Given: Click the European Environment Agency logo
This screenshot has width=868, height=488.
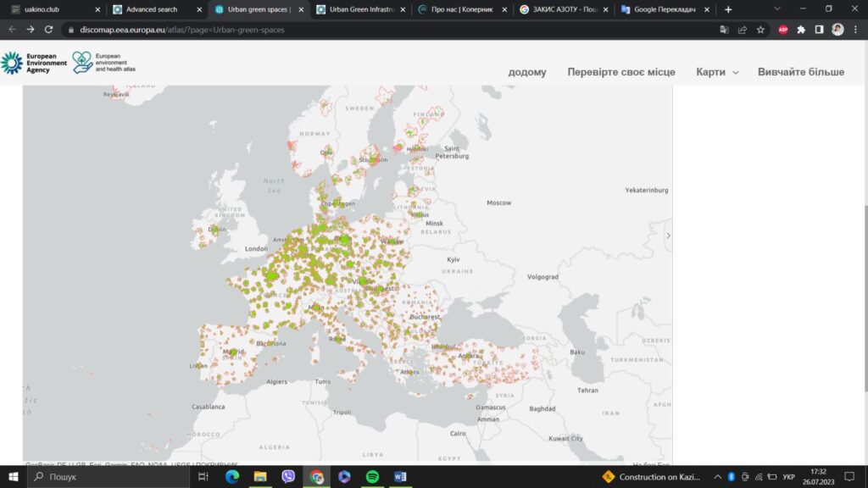Looking at the screenshot, I should (x=34, y=63).
